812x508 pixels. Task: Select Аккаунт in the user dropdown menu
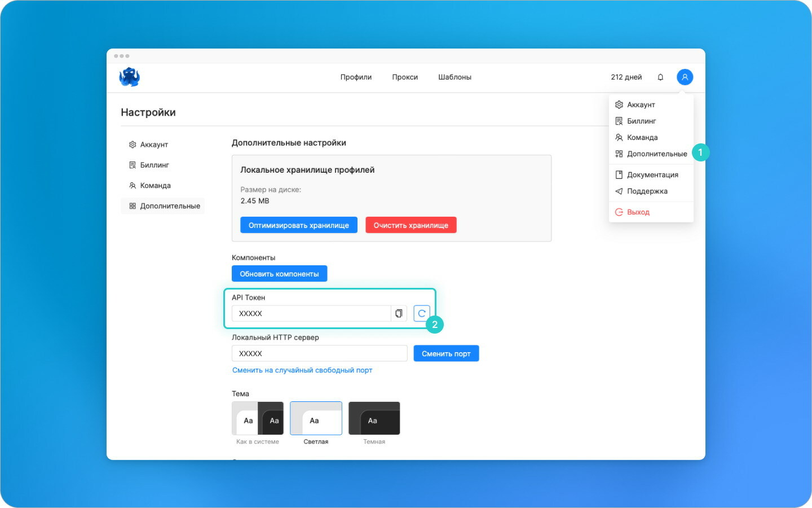click(651, 104)
